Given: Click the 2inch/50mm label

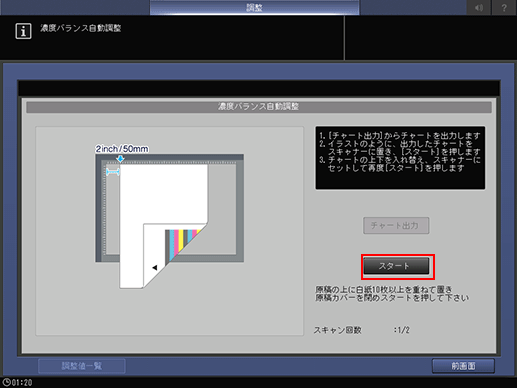Looking at the screenshot, I should point(122,149).
